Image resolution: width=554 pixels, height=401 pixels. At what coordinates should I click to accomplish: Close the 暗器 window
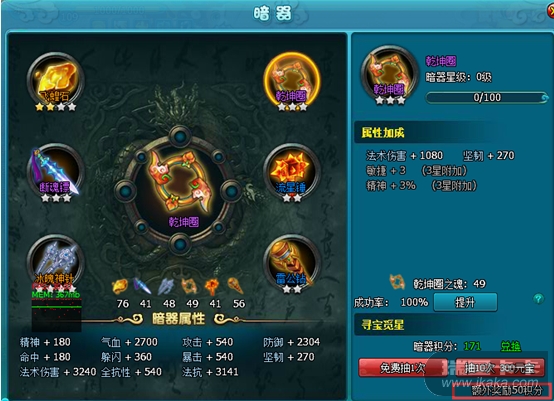click(x=550, y=11)
